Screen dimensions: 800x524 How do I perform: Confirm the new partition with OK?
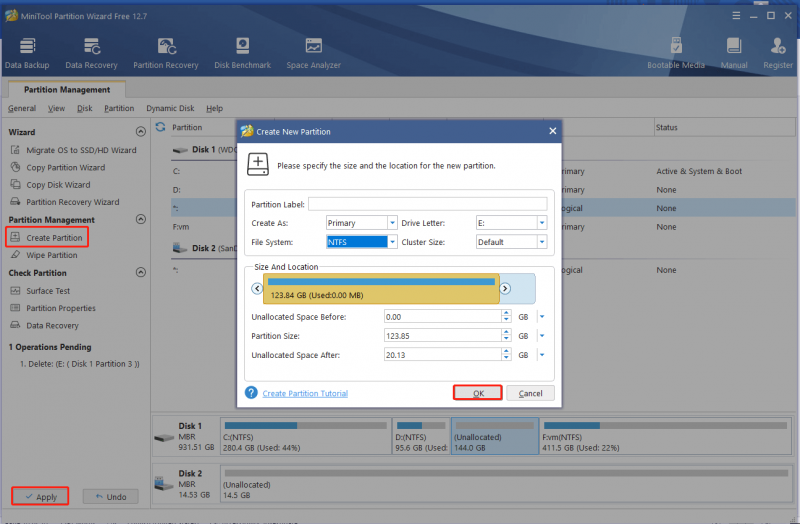point(478,393)
